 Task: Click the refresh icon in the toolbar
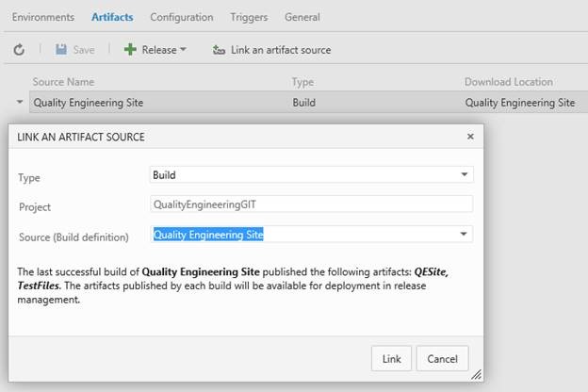[x=19, y=49]
